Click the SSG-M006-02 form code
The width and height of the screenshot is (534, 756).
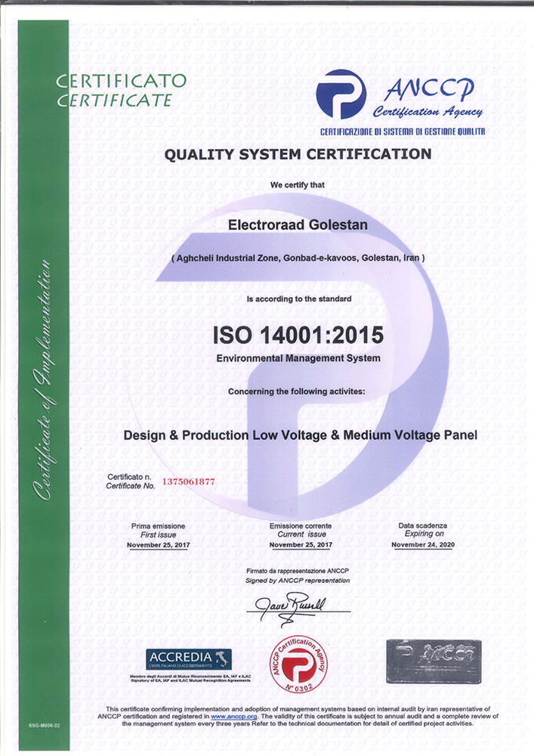pos(44,725)
